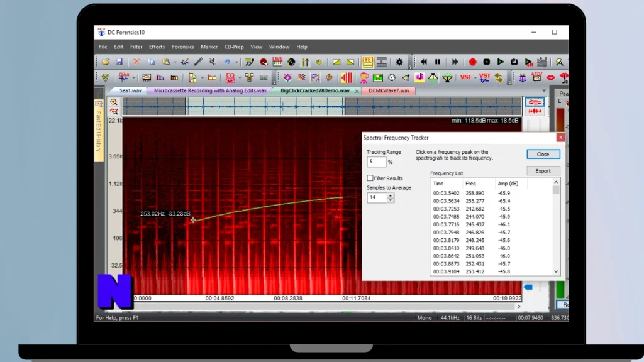The height and width of the screenshot is (362, 644).
Task: Click the loop play button
Action: [x=514, y=62]
